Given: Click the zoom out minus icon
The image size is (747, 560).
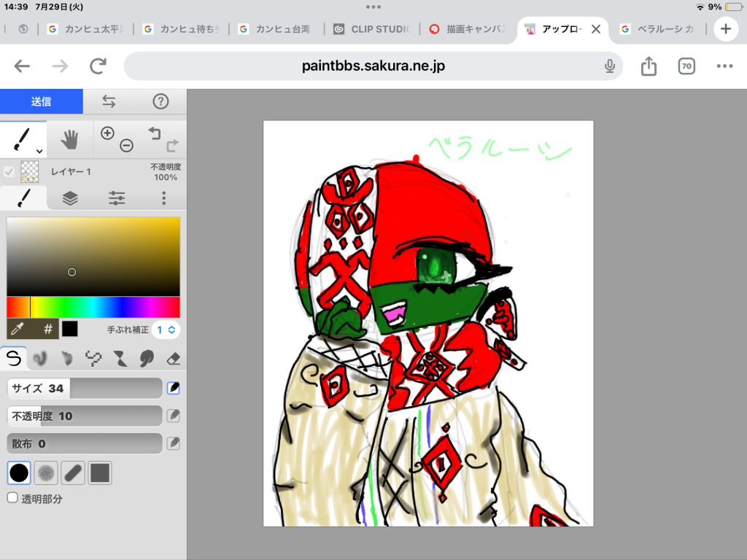Looking at the screenshot, I should (x=126, y=145).
